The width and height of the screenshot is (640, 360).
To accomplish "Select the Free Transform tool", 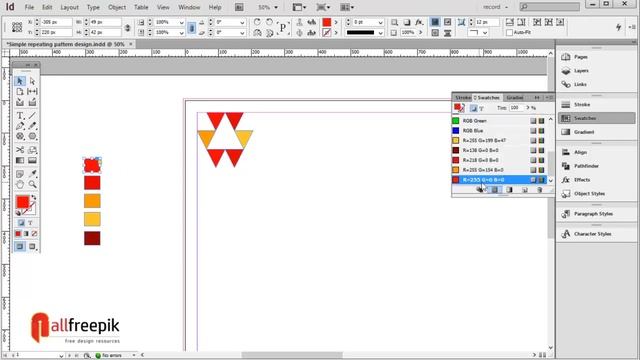I will pyautogui.click(x=32, y=150).
